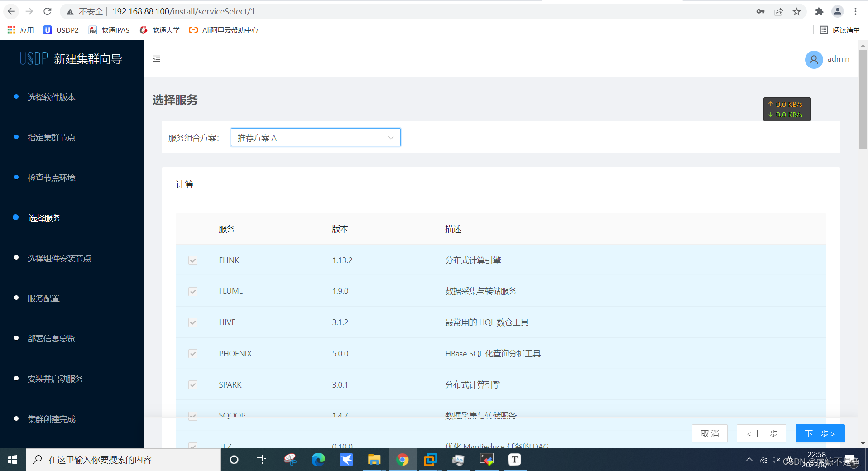Open USDP2 bookmark
Screen dimensions: 868x471
(61, 30)
